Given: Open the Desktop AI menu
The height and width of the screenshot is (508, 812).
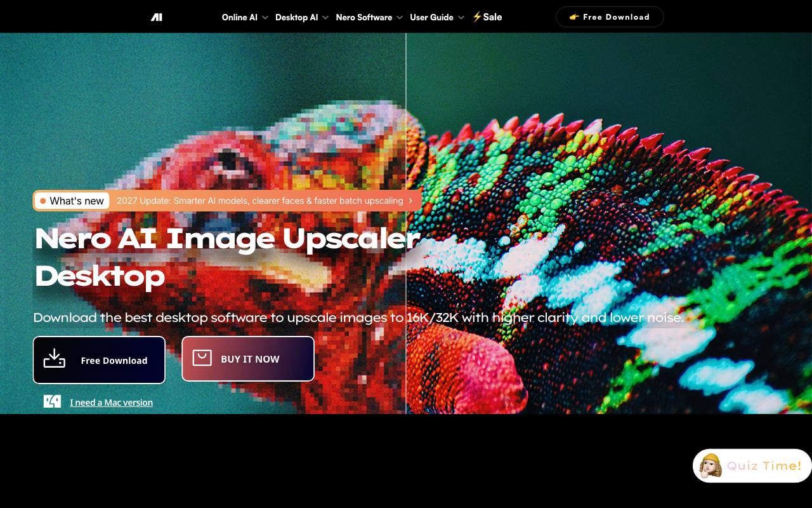Looking at the screenshot, I should [296, 17].
